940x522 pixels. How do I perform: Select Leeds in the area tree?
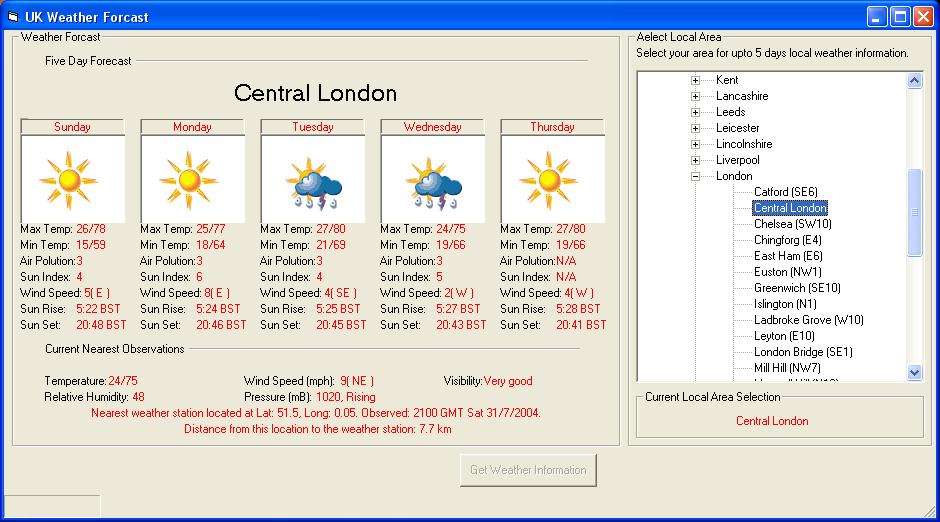point(730,112)
